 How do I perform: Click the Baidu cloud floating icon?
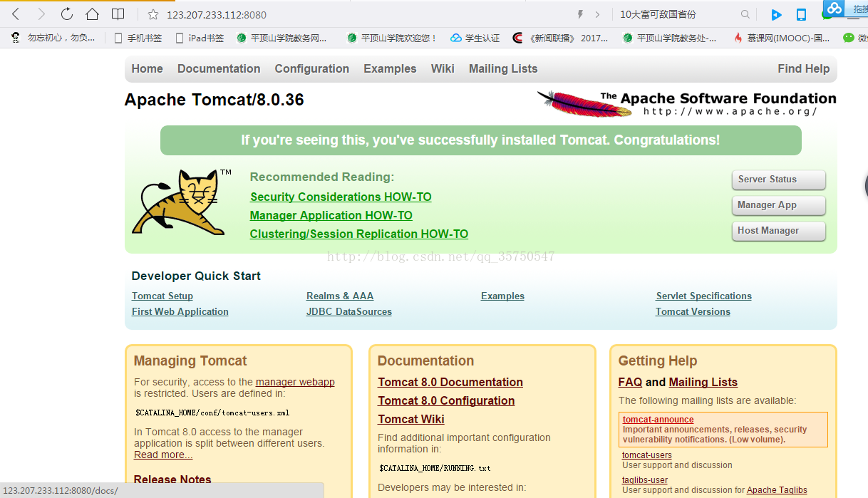[x=834, y=8]
